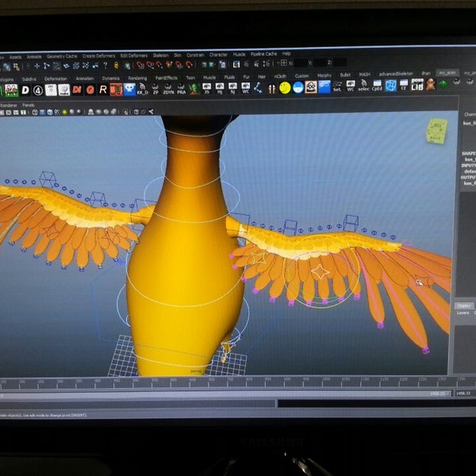Image resolution: width=476 pixels, height=476 pixels.
Task: Click the blue skull shelf icon
Action: pyautogui.click(x=129, y=89)
